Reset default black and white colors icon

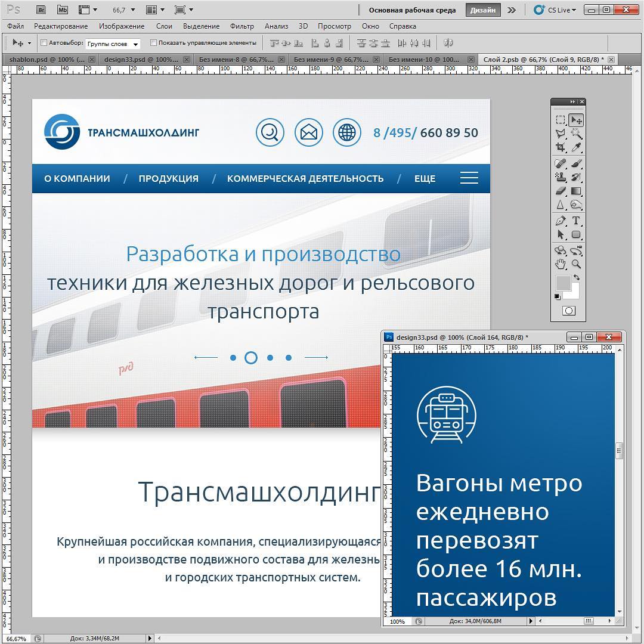pyautogui.click(x=558, y=296)
